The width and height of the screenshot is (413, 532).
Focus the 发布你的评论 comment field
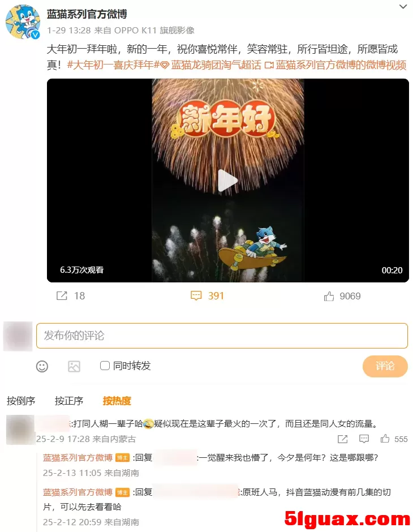[x=222, y=336]
